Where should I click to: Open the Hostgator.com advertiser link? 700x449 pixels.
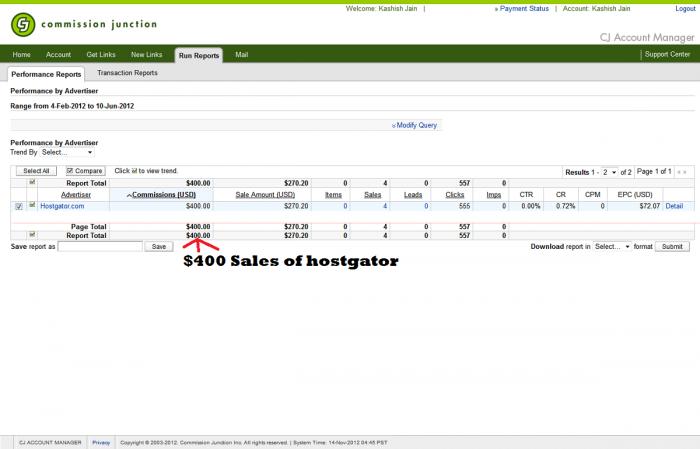click(x=62, y=206)
